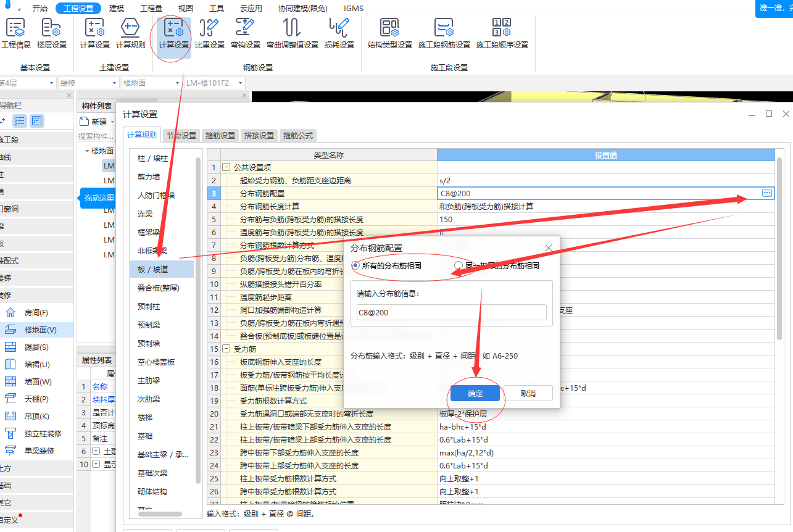Open 弯曲调整值设置 tool

pyautogui.click(x=293, y=33)
